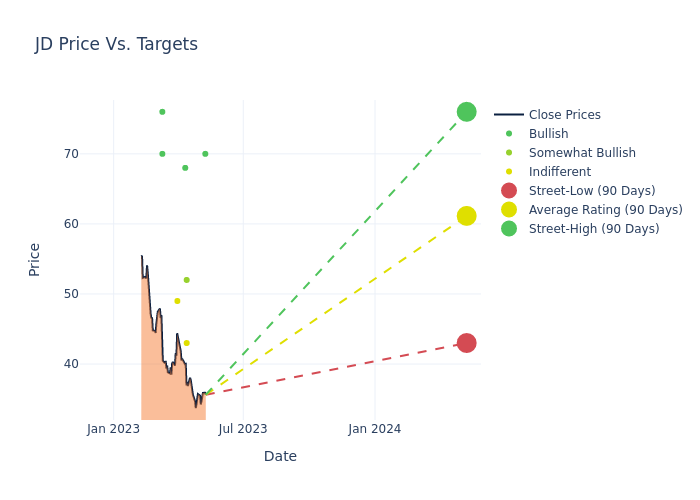
Task: Click the Price y-axis title
Action: [35, 259]
